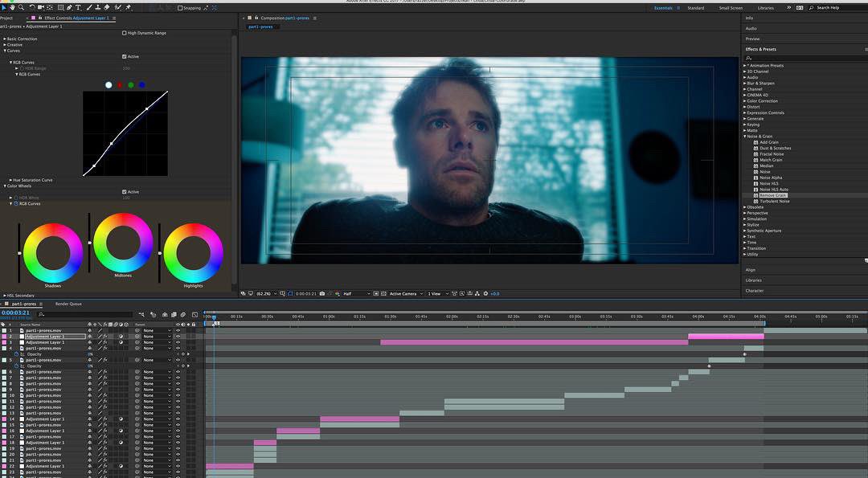
Task: Select the Pen tool
Action: coord(69,7)
